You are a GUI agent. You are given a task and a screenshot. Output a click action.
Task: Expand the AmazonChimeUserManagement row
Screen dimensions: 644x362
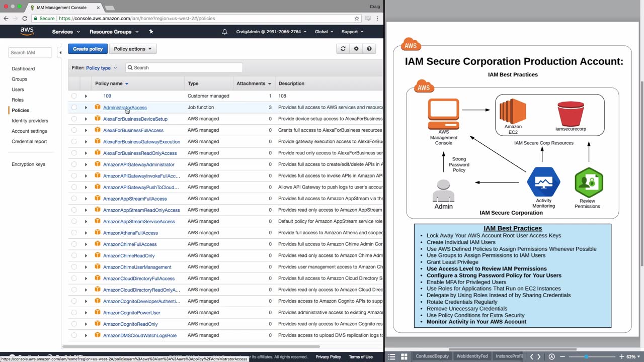(x=86, y=267)
